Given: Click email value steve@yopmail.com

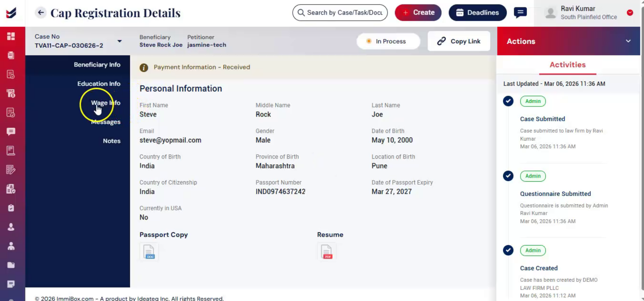Looking at the screenshot, I should tap(170, 140).
